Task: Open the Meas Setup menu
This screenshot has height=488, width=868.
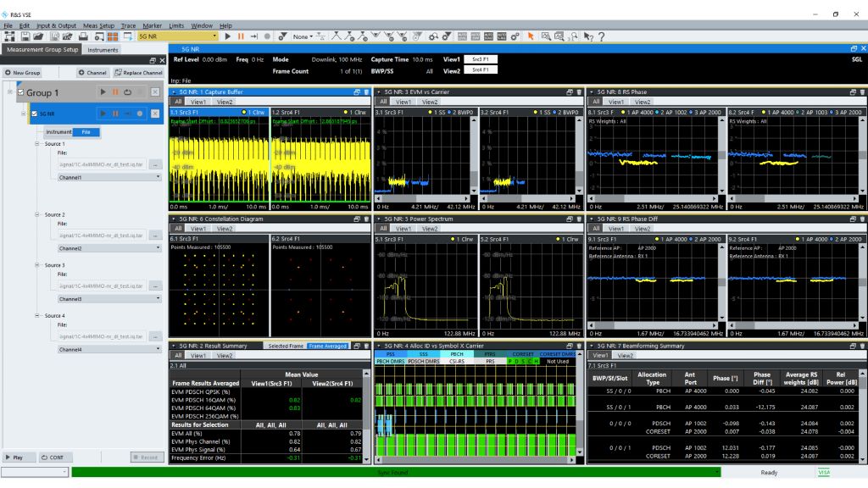Action: tap(98, 25)
